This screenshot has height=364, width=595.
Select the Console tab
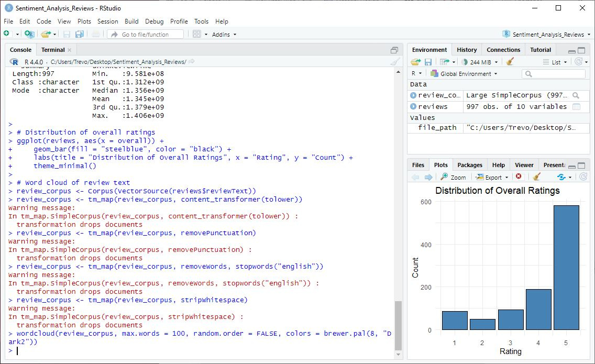coord(20,50)
